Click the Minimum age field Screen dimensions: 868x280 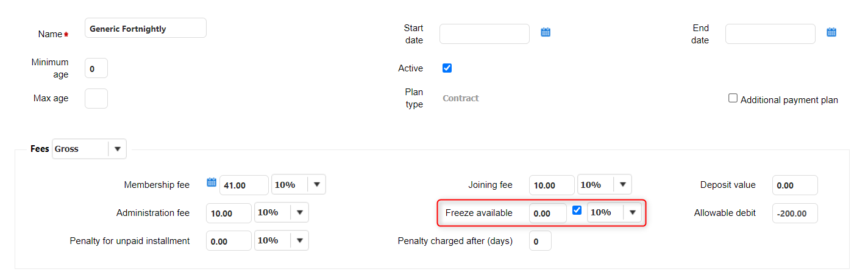pyautogui.click(x=96, y=69)
